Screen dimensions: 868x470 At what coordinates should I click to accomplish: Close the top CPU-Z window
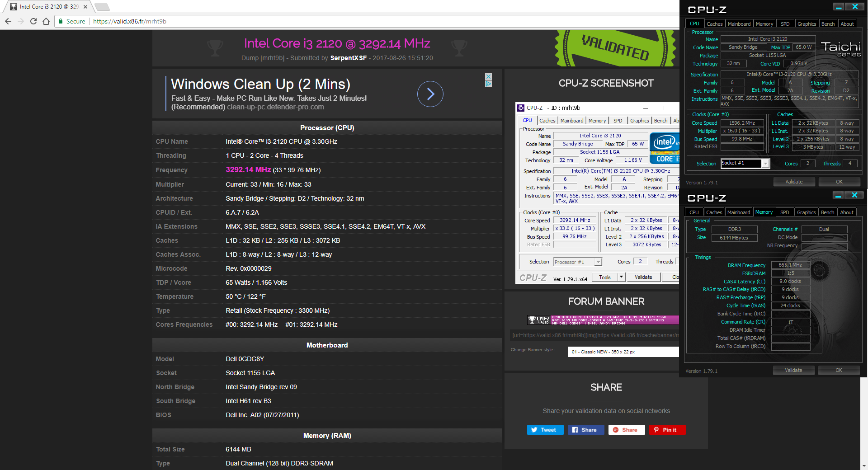855,7
